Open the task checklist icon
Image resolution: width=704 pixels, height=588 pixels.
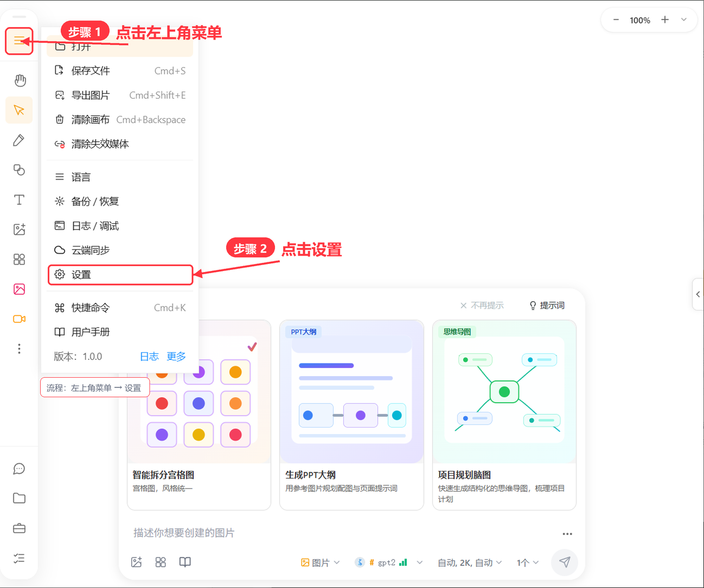(x=20, y=558)
